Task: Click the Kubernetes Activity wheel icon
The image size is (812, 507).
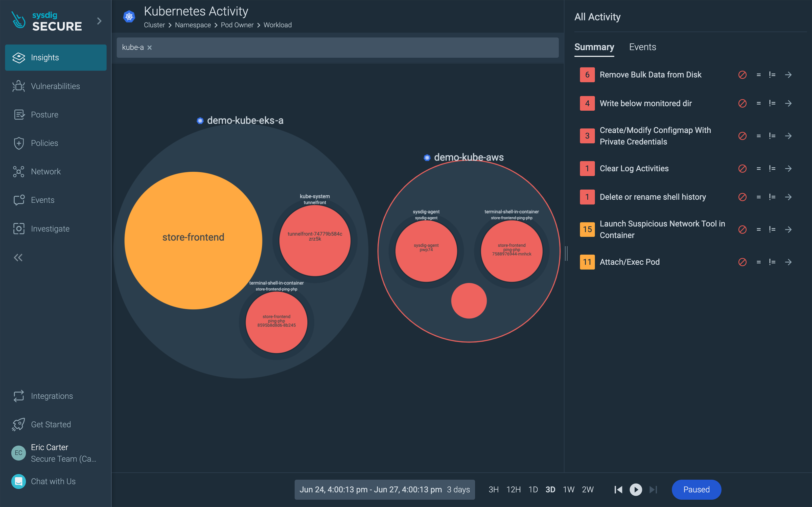Action: (129, 17)
